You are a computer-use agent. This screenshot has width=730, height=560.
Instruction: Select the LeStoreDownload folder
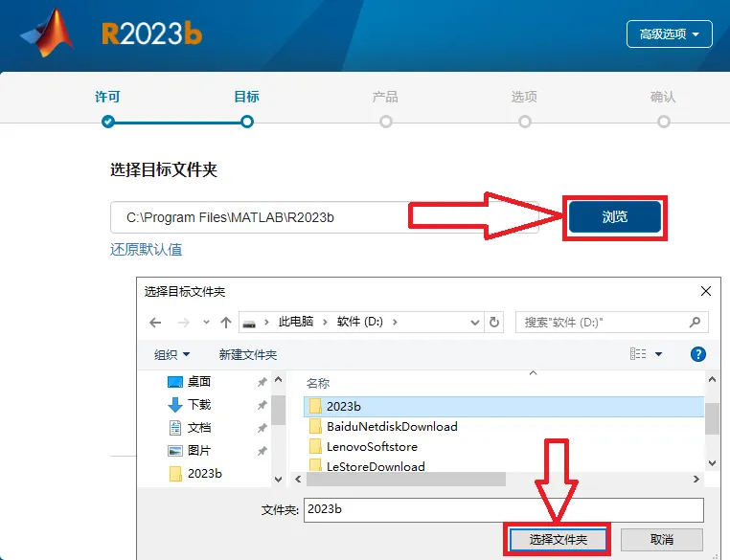point(367,465)
